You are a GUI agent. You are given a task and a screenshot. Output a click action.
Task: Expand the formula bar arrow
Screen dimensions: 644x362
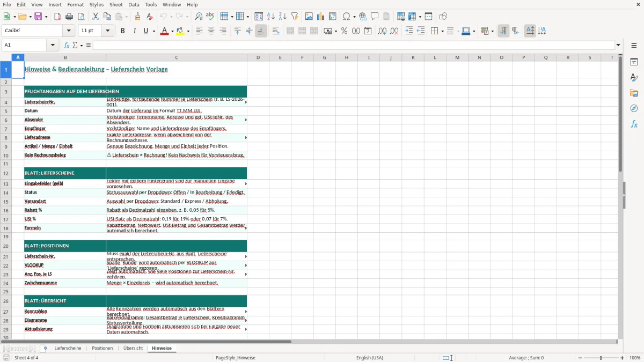click(618, 46)
